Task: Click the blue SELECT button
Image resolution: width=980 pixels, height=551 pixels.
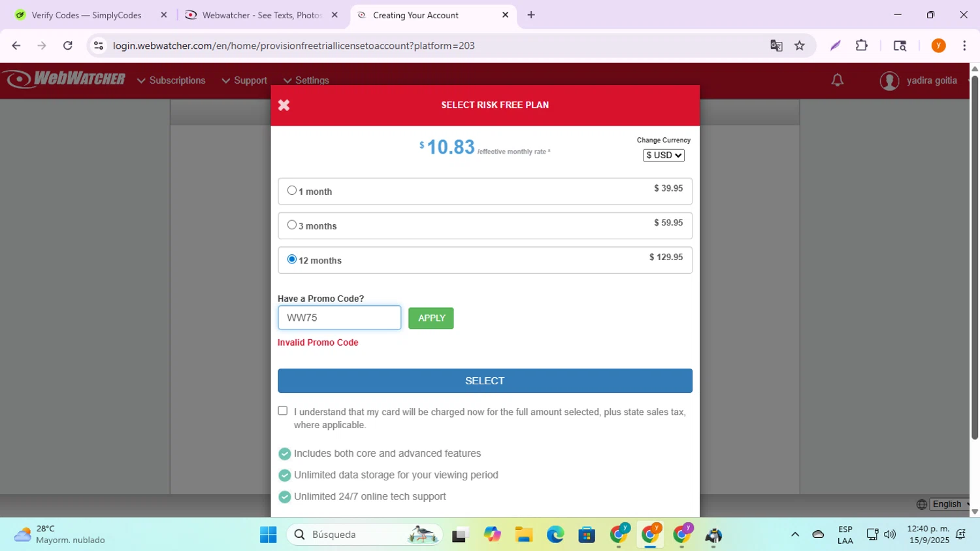Action: click(x=485, y=380)
